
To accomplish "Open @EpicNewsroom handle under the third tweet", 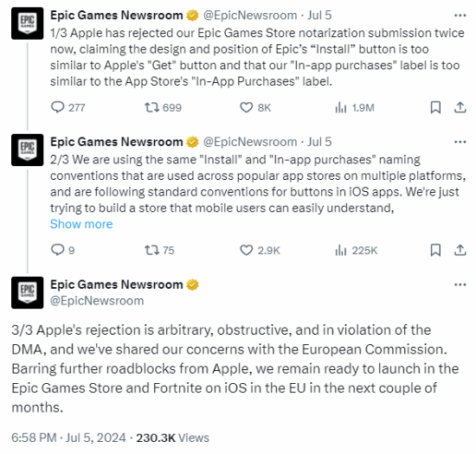I will point(97,301).
